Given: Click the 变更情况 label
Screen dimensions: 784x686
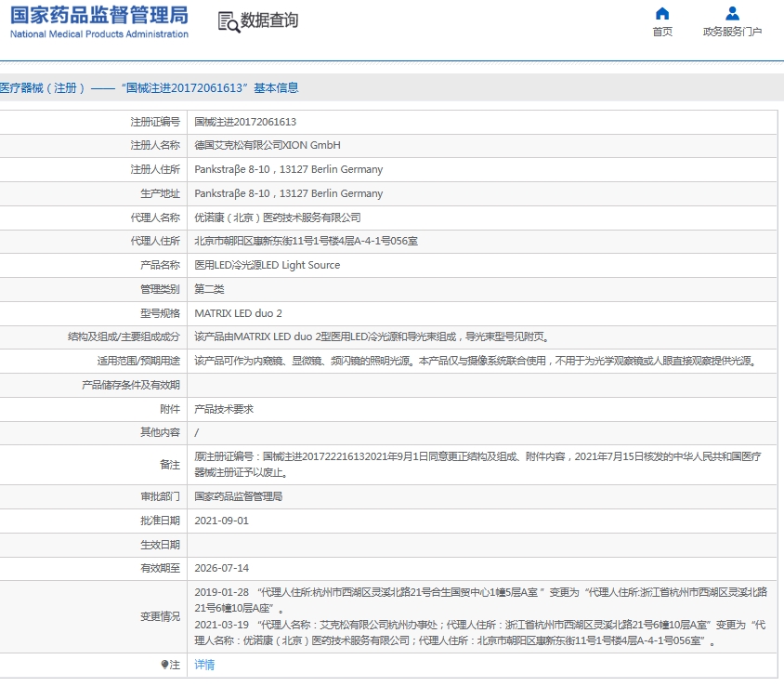Looking at the screenshot, I should tap(160, 616).
